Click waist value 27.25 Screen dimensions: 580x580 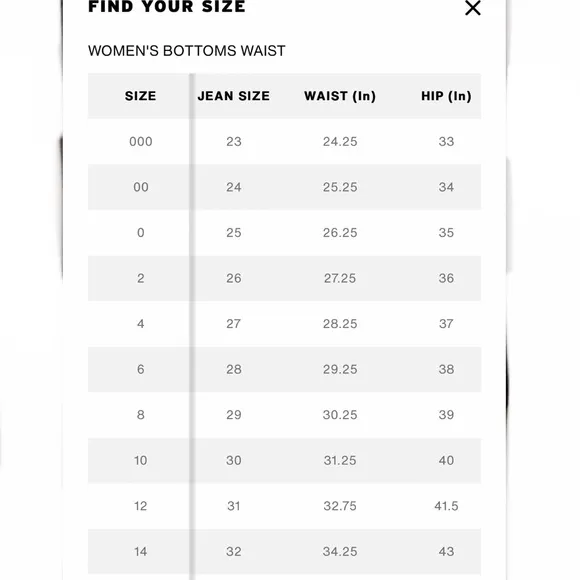(340, 278)
